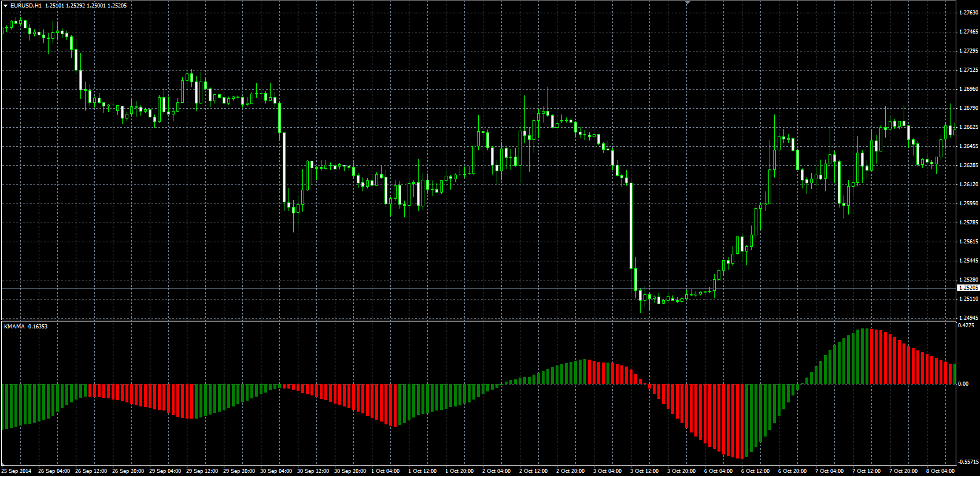Click the 1.24945 price scale label
Screen dimensions: 980x477
[968, 318]
